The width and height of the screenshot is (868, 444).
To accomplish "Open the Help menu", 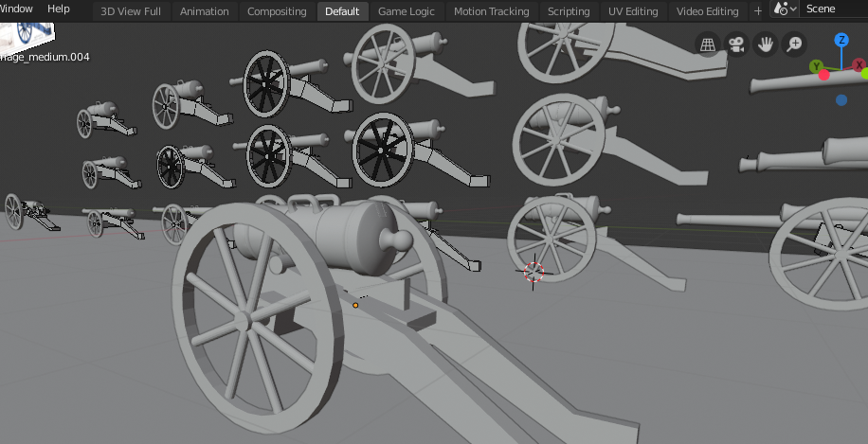I will click(59, 9).
